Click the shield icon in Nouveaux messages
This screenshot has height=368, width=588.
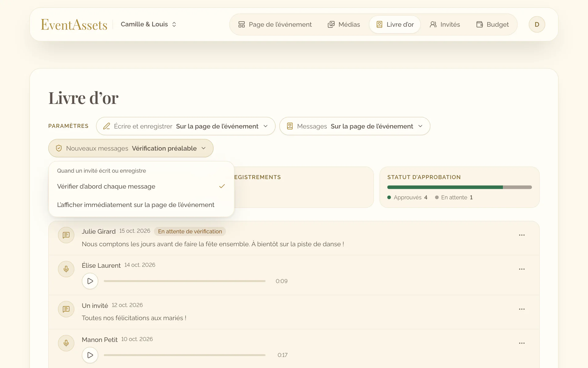[59, 148]
